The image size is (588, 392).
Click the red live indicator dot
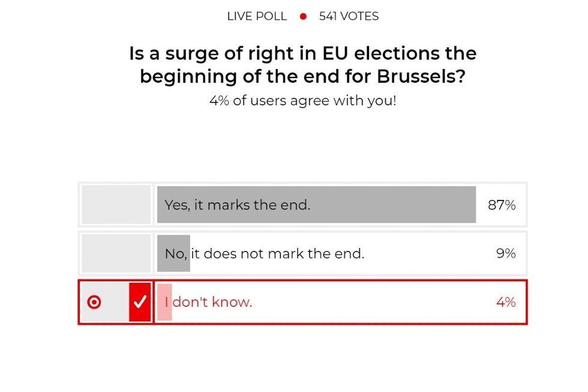click(x=302, y=16)
